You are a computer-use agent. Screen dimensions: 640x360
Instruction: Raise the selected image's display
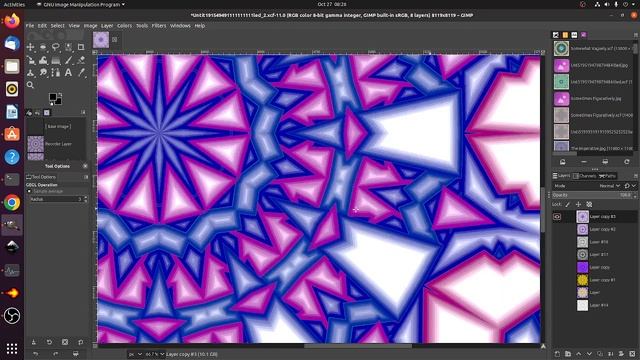[562, 162]
